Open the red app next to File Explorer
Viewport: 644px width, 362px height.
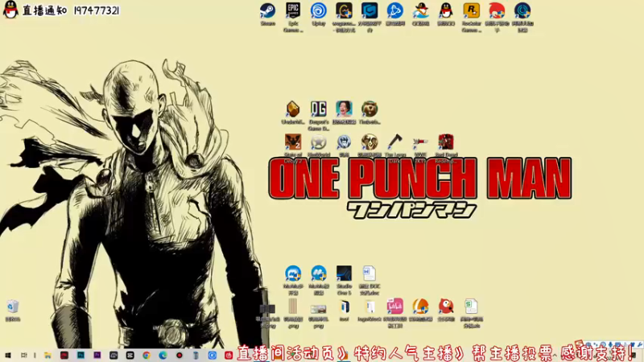point(64,356)
